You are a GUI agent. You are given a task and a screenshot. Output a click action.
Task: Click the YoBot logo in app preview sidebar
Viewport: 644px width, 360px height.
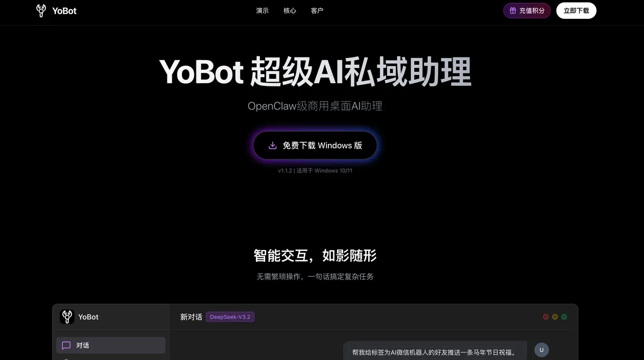[x=67, y=317]
